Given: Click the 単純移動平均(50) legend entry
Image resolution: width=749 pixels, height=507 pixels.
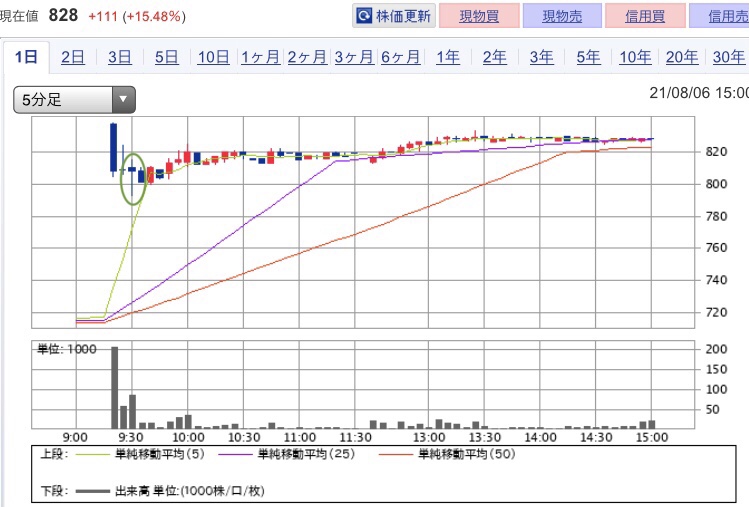Looking at the screenshot, I should pyautogui.click(x=467, y=454).
